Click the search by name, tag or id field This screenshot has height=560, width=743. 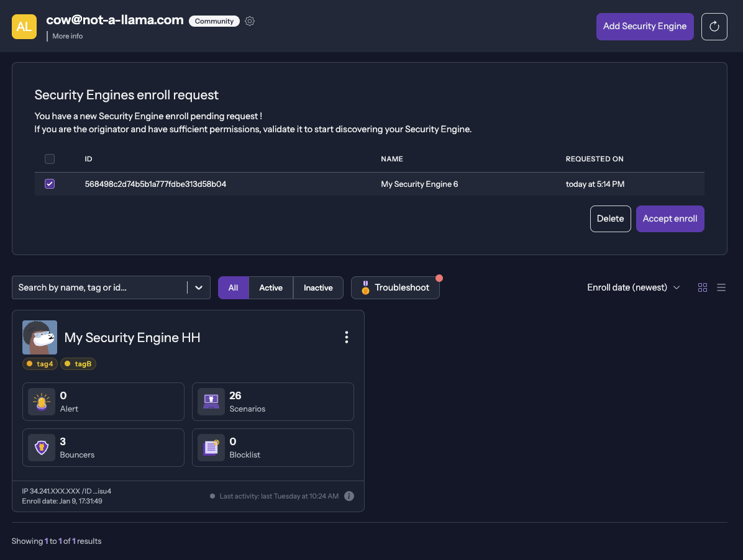click(99, 287)
